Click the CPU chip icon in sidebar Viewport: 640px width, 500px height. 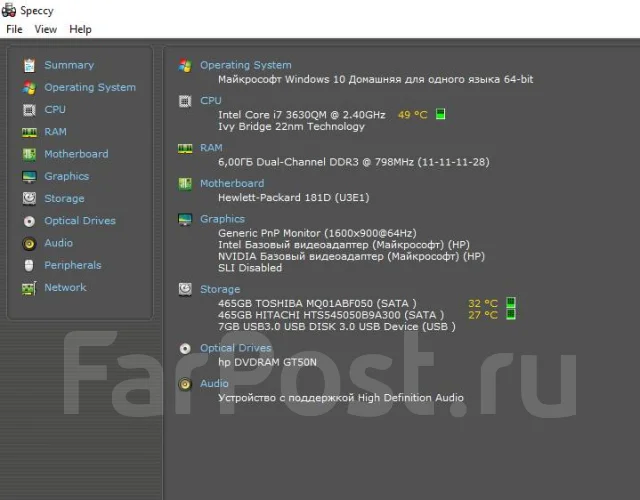(29, 110)
